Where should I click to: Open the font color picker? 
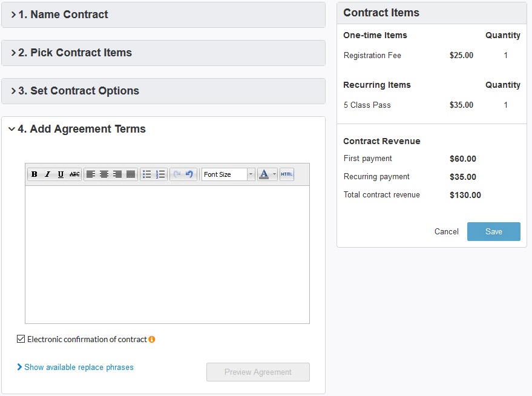(x=265, y=174)
